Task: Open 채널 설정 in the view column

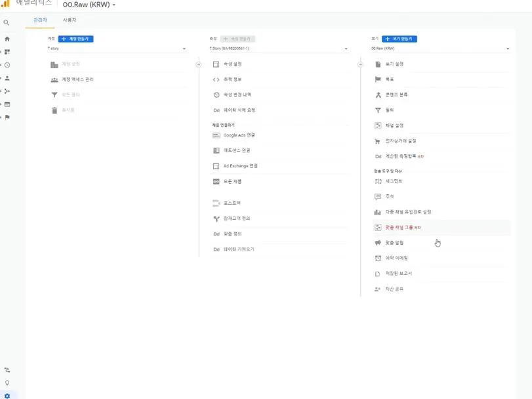Action: [x=394, y=126]
